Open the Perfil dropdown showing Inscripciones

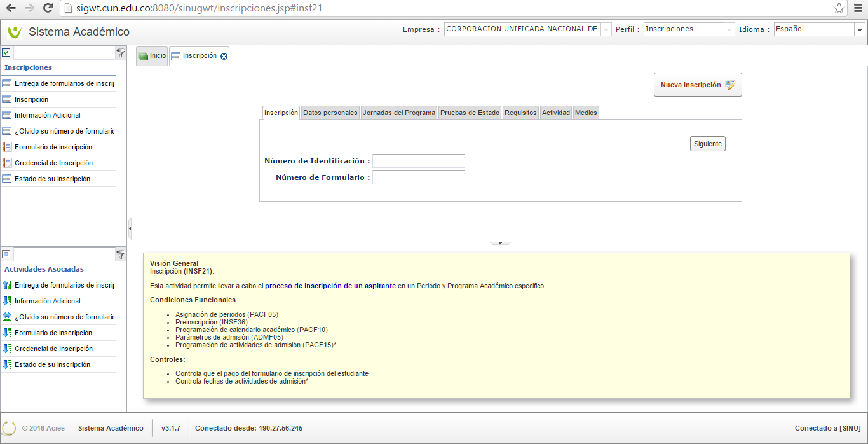pyautogui.click(x=729, y=29)
